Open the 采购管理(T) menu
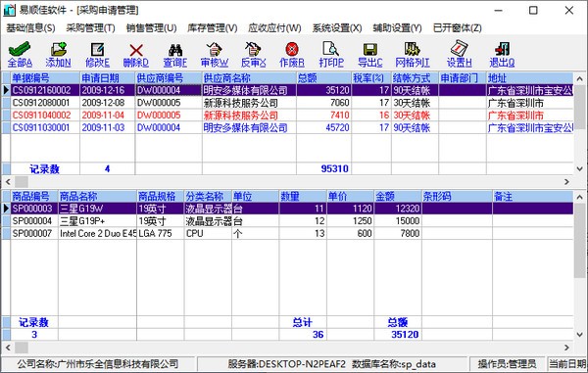This screenshot has height=373, width=588. 90,28
